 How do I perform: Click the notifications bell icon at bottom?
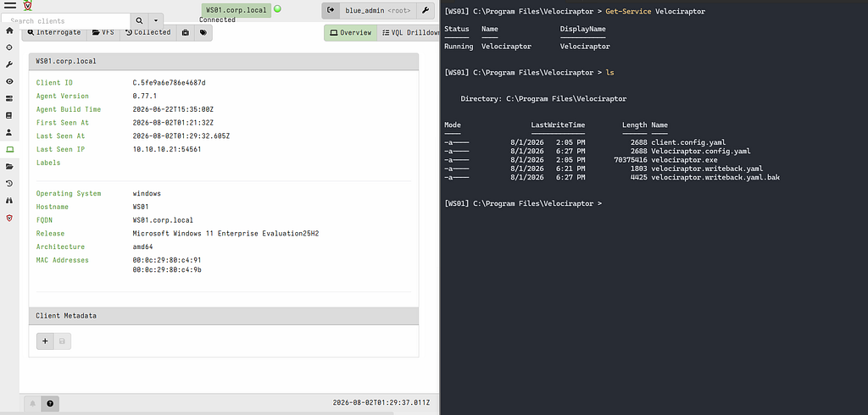click(x=33, y=403)
